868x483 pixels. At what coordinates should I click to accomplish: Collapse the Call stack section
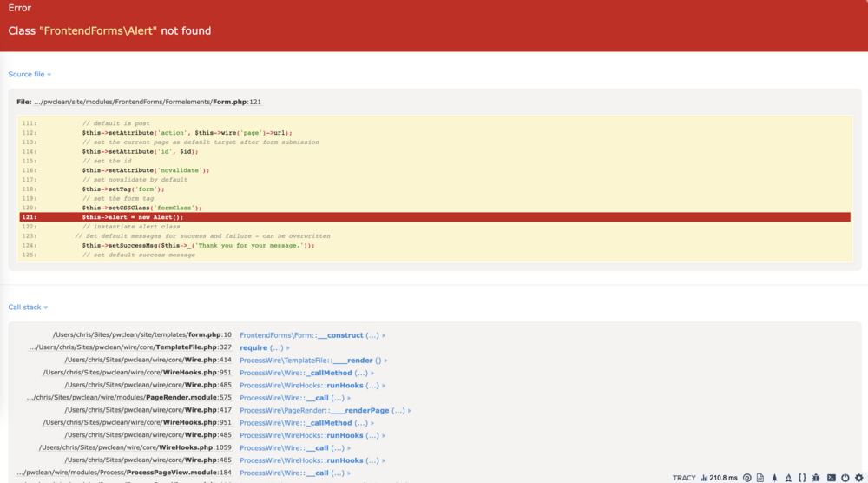click(28, 308)
